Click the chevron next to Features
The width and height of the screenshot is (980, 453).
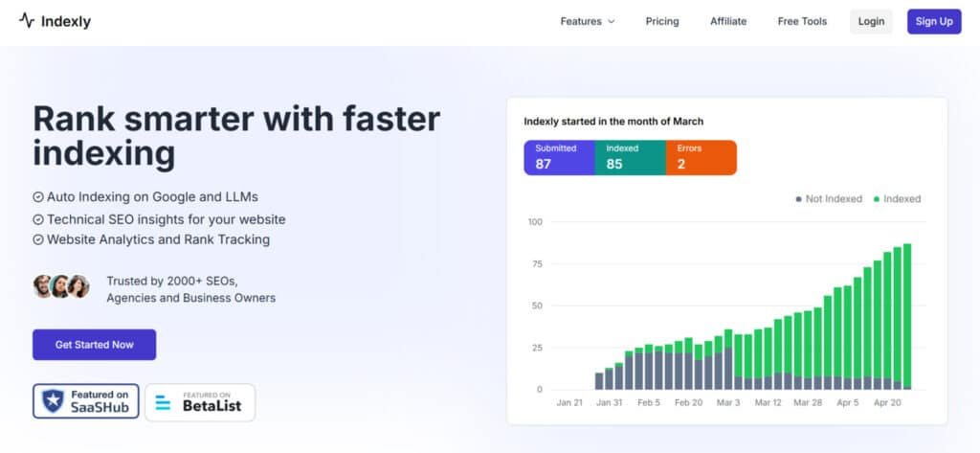(x=612, y=22)
